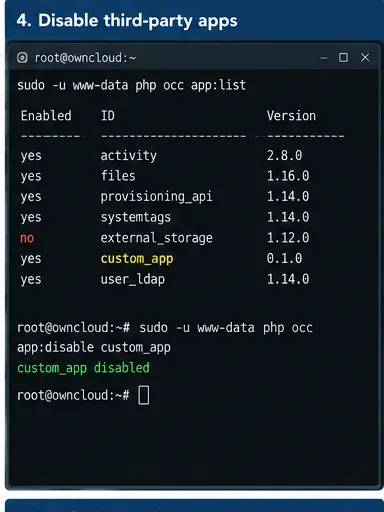
Task: Click version '1.14.0' of provisioning_api
Action: 288,197
